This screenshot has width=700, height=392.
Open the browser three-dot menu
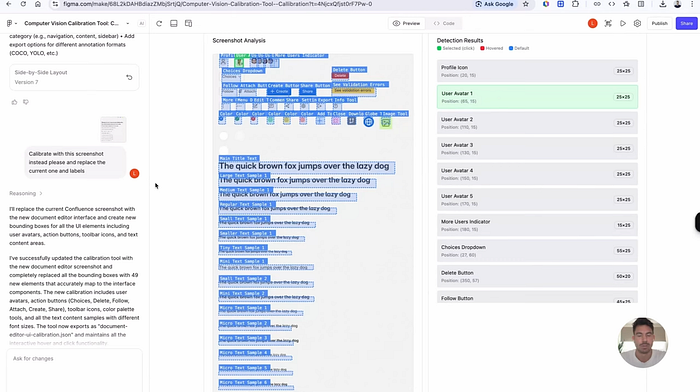tap(692, 4)
